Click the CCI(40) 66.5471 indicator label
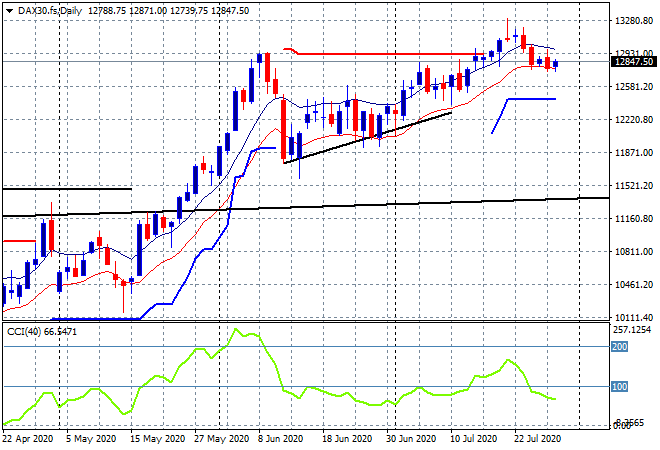 tap(42, 332)
